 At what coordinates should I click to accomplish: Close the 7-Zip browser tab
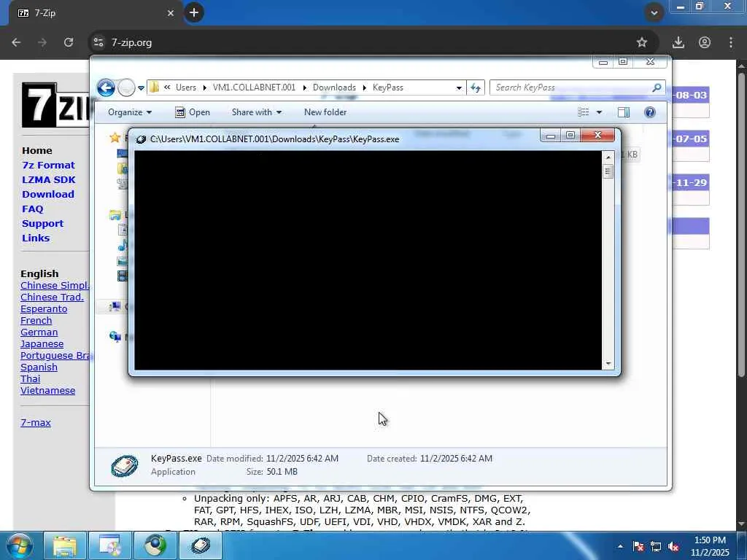(171, 13)
